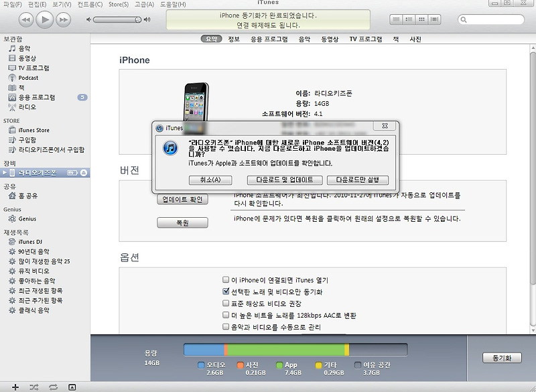Image resolution: width=536 pixels, height=392 pixels.
Task: Open the 편집(E) menu
Action: pyautogui.click(x=37, y=5)
